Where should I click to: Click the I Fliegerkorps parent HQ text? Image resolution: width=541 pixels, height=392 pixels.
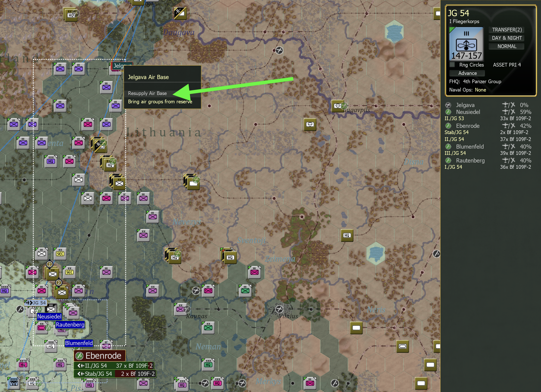pyautogui.click(x=464, y=21)
